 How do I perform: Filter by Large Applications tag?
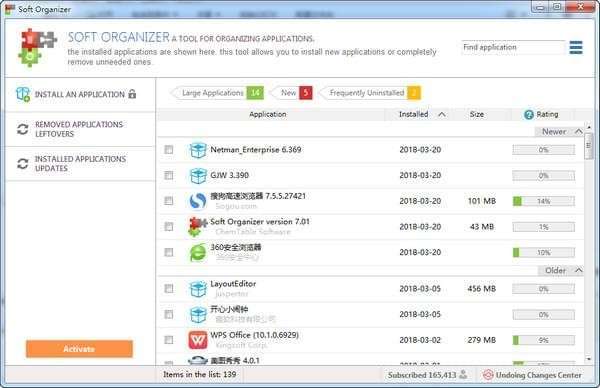pos(217,93)
